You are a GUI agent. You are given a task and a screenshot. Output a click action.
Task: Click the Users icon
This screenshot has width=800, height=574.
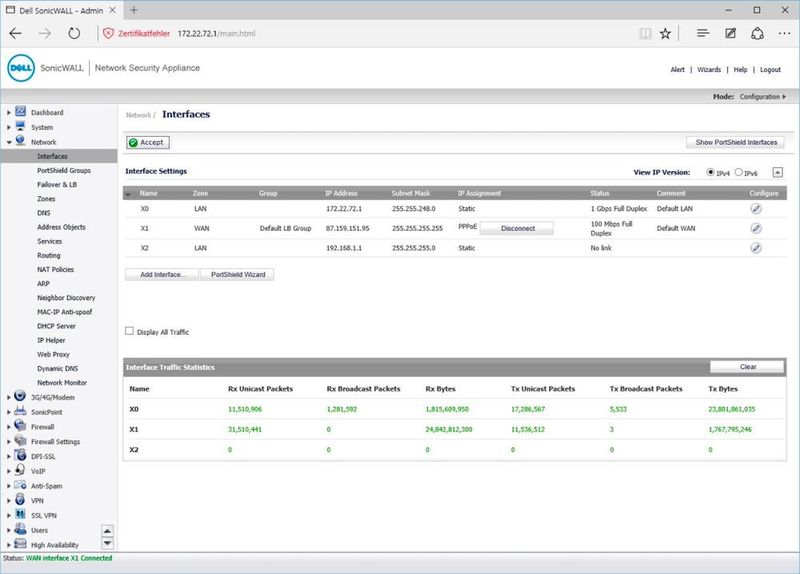point(20,529)
